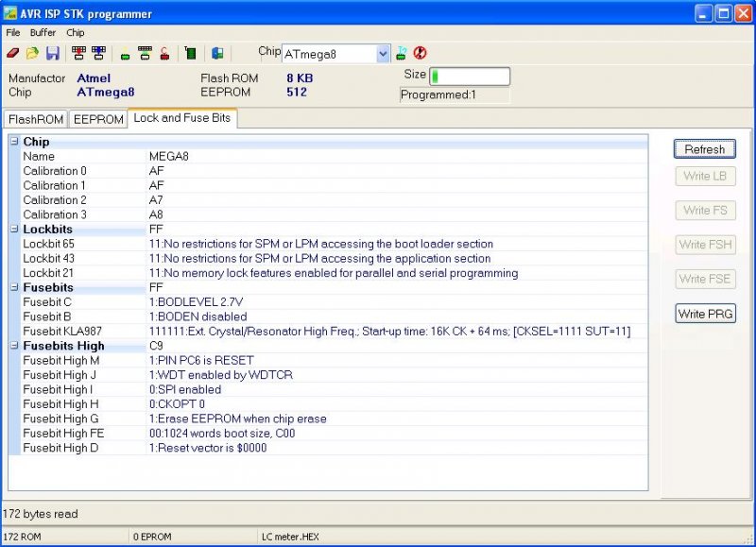Click the Write PRG button
Viewport: 756px width, 547px height.
(705, 314)
